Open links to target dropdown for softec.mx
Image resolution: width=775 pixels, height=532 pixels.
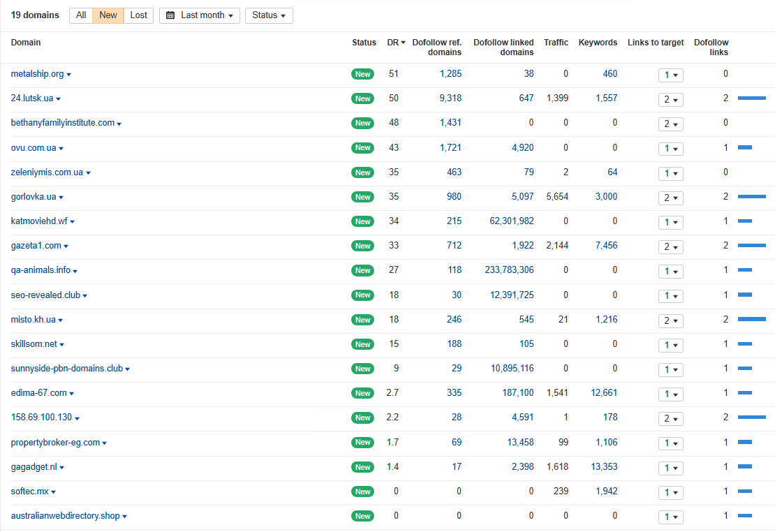pyautogui.click(x=671, y=492)
